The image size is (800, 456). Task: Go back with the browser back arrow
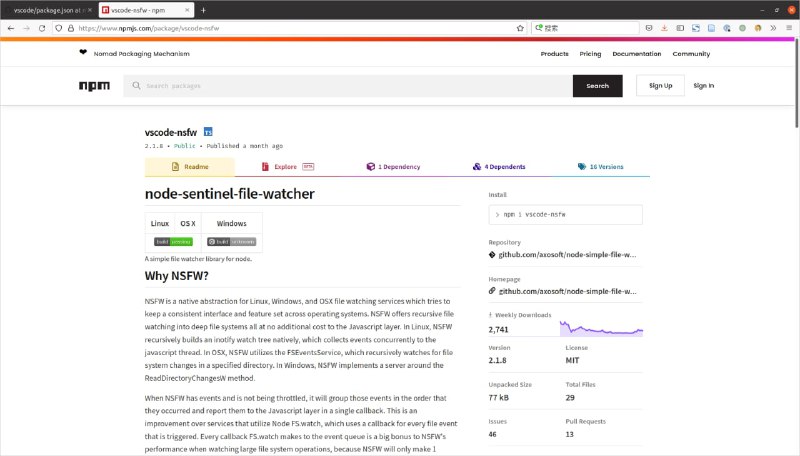(x=11, y=28)
